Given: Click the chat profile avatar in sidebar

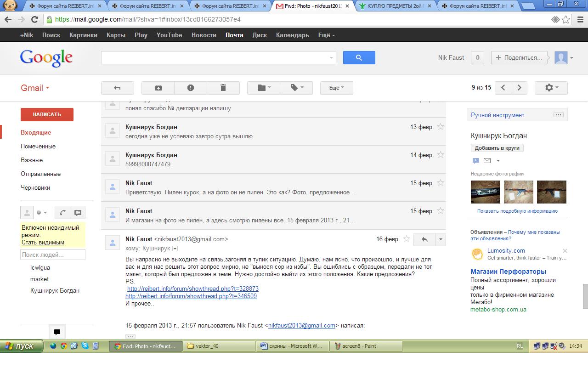Looking at the screenshot, I should (27, 213).
